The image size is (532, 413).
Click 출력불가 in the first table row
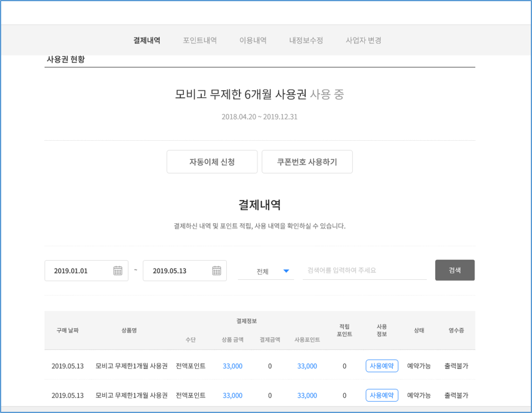click(x=456, y=366)
